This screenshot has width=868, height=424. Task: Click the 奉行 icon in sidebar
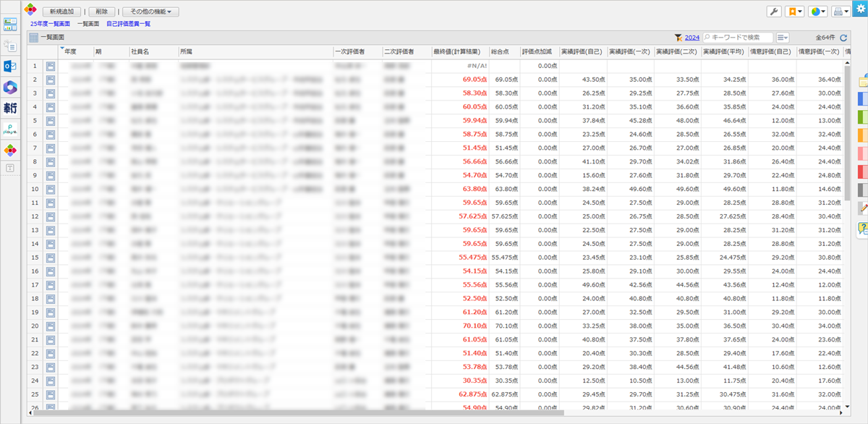tap(11, 108)
